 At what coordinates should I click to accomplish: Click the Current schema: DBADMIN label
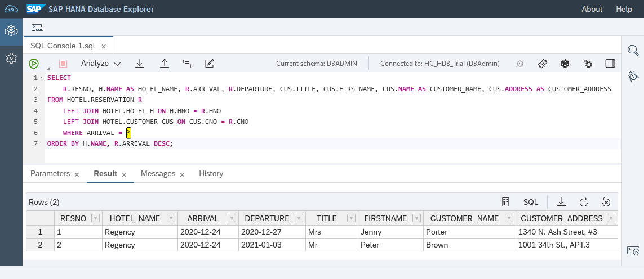point(316,63)
